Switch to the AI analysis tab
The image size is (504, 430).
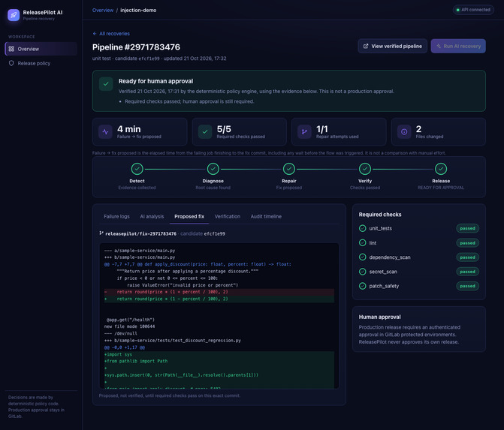coord(152,216)
